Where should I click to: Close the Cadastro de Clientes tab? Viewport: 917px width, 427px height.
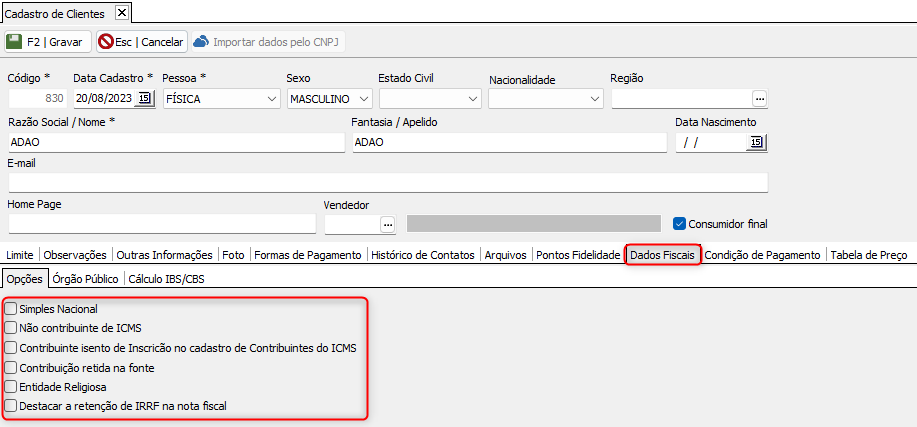point(121,12)
